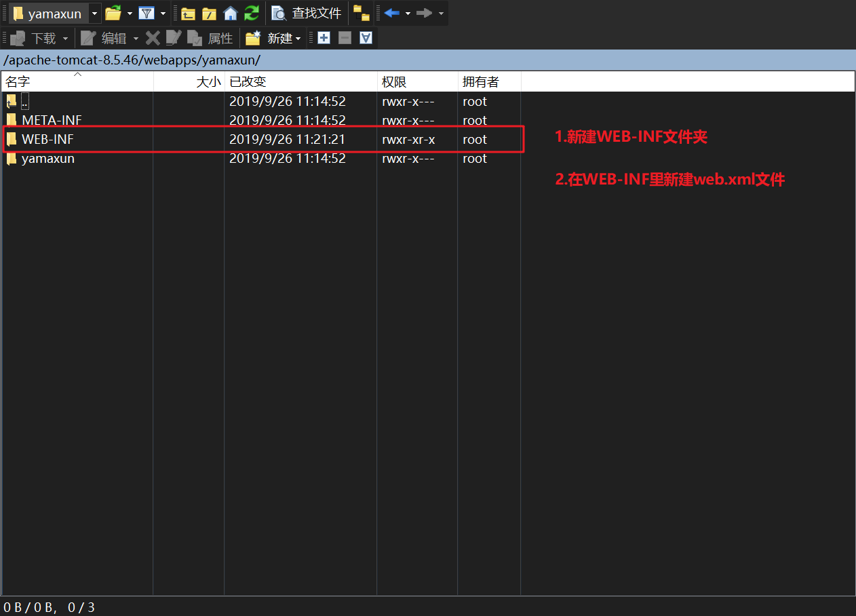Expand the filter dropdown arrow
856x616 pixels.
[x=163, y=13]
